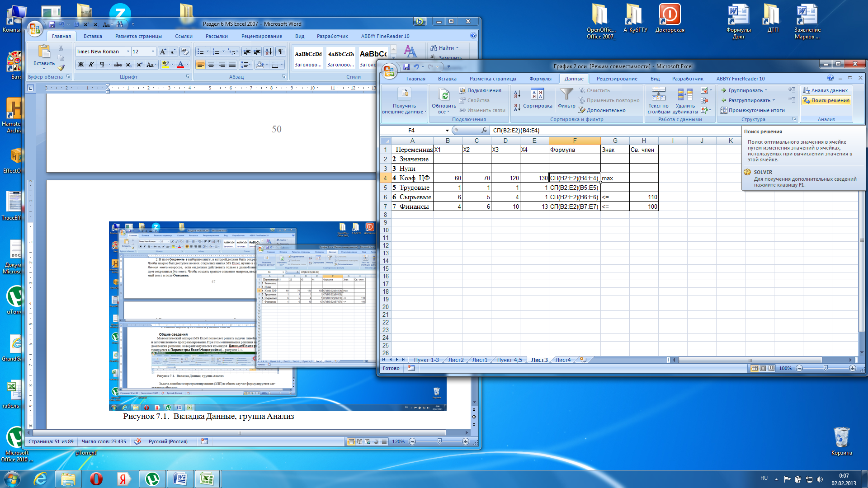Click Текст по столбцам in Excel

click(658, 101)
